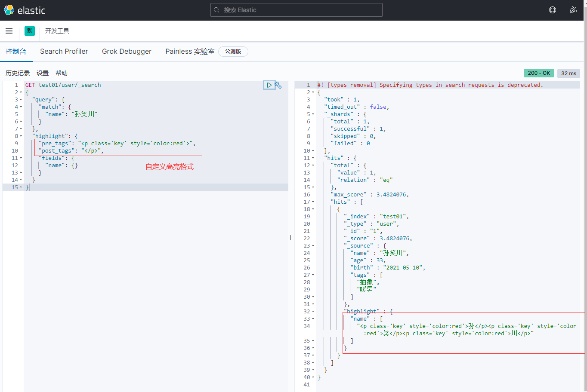Open 帮助 help
This screenshot has height=392, width=587.
point(62,73)
